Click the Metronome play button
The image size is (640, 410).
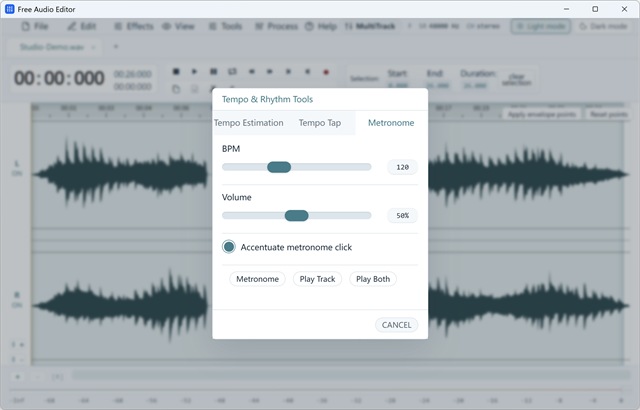coord(257,279)
